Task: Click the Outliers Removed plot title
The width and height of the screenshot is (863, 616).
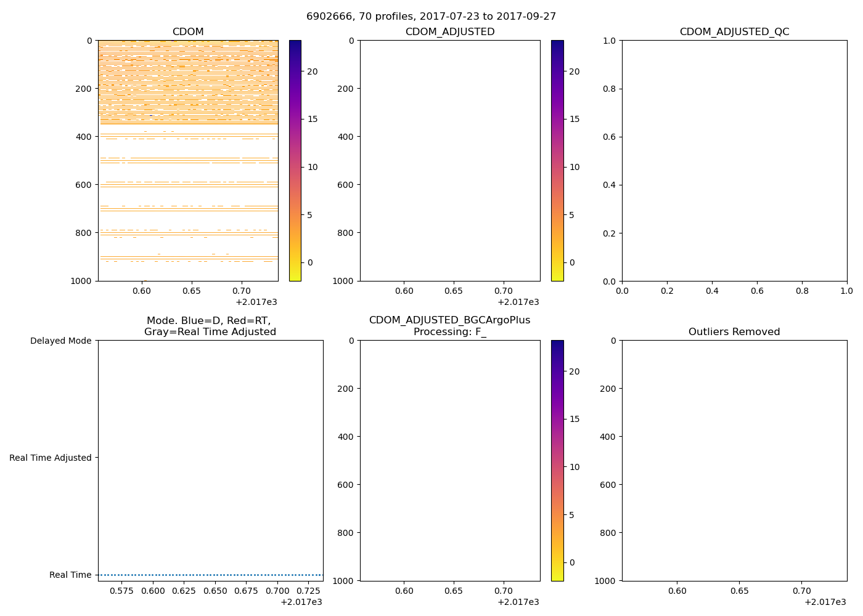Action: pos(734,332)
